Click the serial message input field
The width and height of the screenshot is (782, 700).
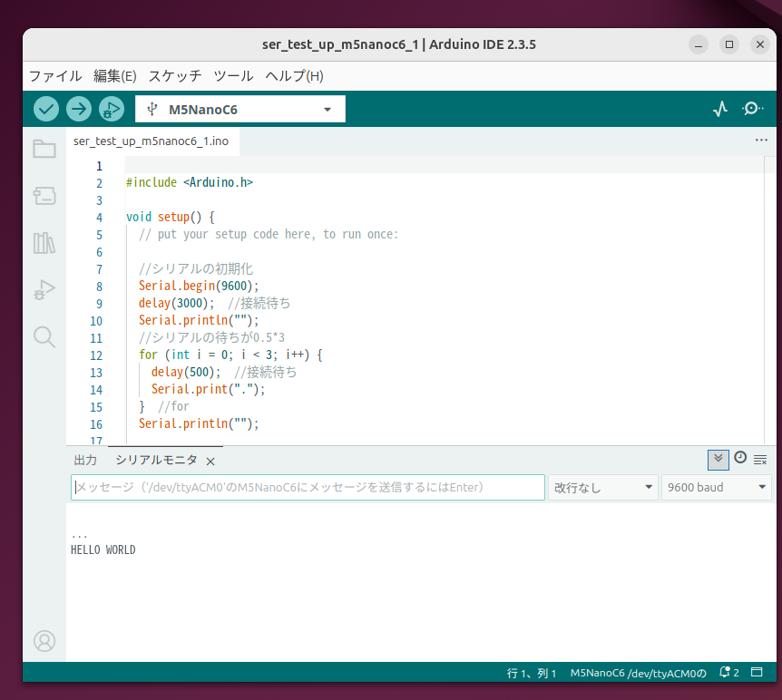point(307,487)
